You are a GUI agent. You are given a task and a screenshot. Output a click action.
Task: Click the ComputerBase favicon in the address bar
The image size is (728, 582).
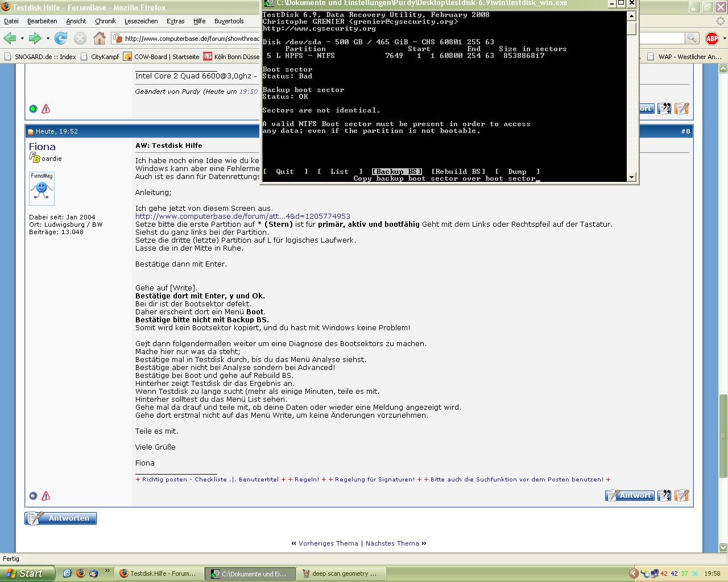(x=118, y=38)
